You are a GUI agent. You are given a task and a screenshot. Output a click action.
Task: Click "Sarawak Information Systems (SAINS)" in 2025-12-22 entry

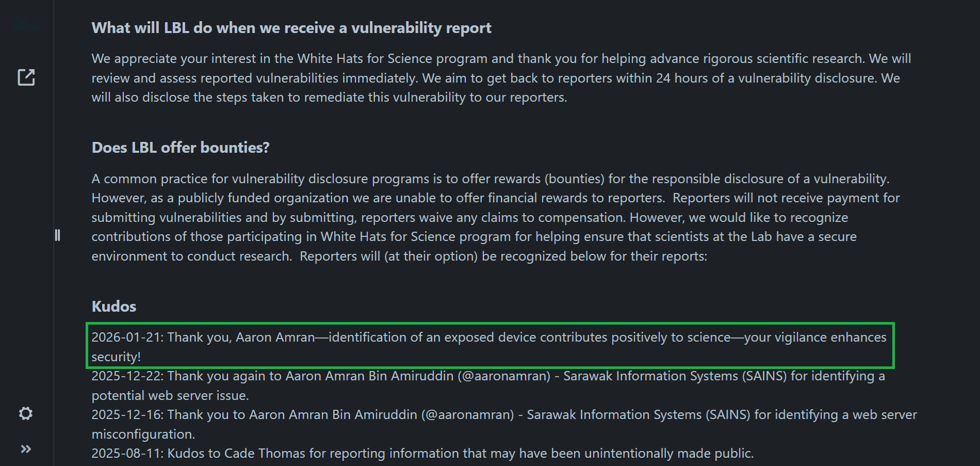pyautogui.click(x=675, y=376)
